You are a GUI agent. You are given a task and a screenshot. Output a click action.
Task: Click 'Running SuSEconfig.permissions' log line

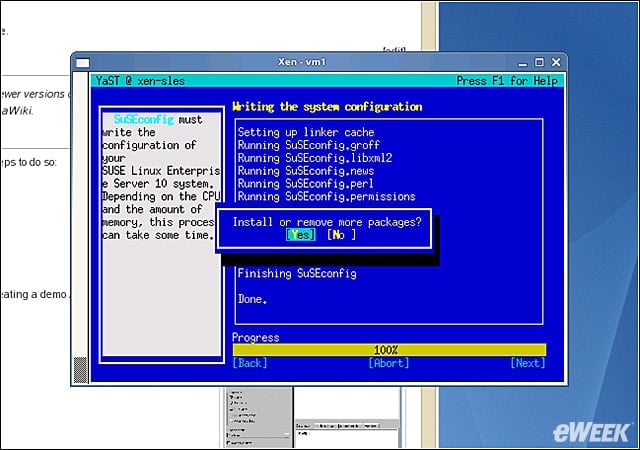click(x=327, y=196)
